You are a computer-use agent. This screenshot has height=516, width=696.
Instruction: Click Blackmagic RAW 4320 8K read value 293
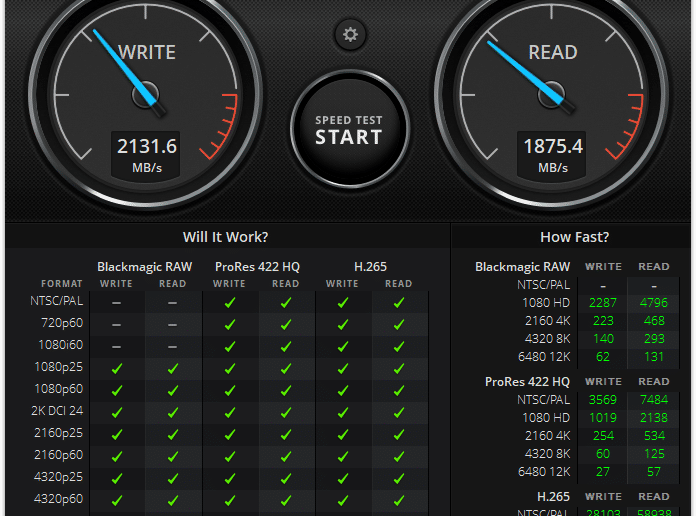654,339
